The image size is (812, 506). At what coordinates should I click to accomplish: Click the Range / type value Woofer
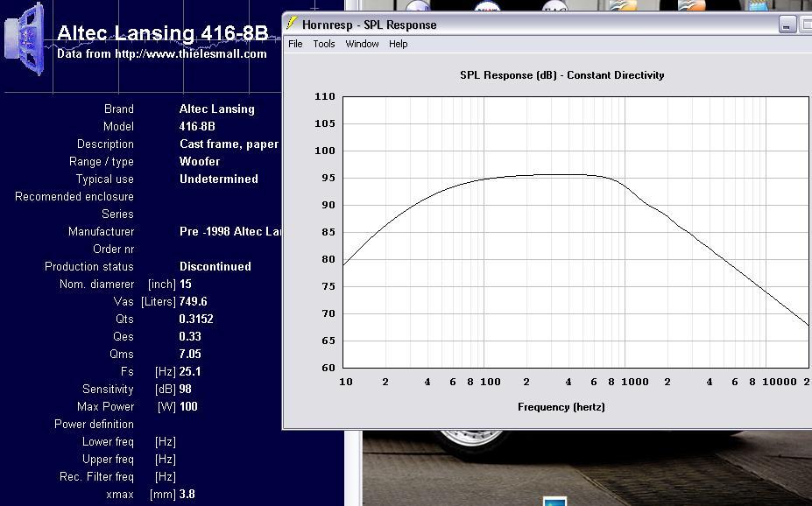200,161
